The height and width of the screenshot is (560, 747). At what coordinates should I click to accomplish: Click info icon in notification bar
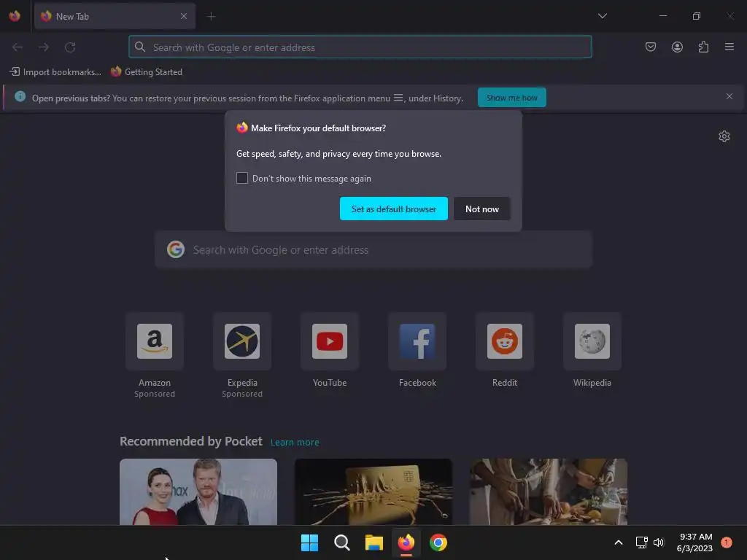20,97
